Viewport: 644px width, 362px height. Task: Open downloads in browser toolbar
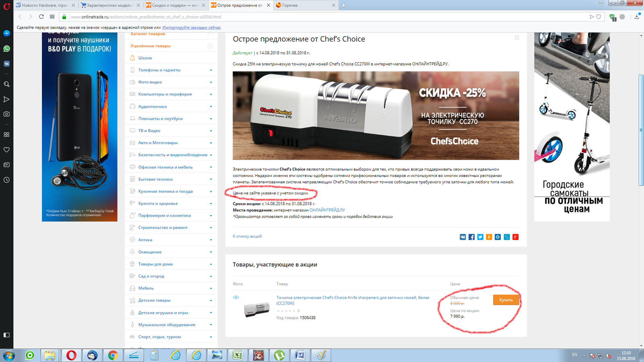click(x=637, y=16)
